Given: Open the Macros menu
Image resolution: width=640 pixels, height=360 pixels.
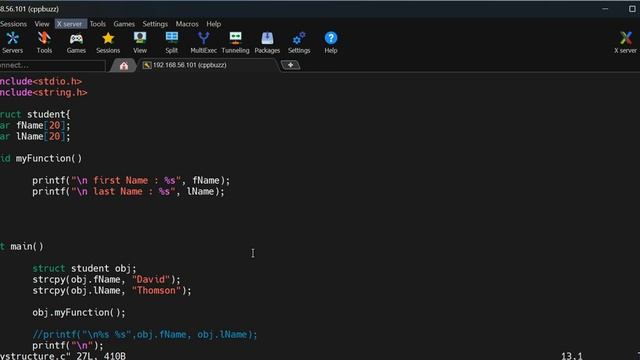Looking at the screenshot, I should click(187, 24).
